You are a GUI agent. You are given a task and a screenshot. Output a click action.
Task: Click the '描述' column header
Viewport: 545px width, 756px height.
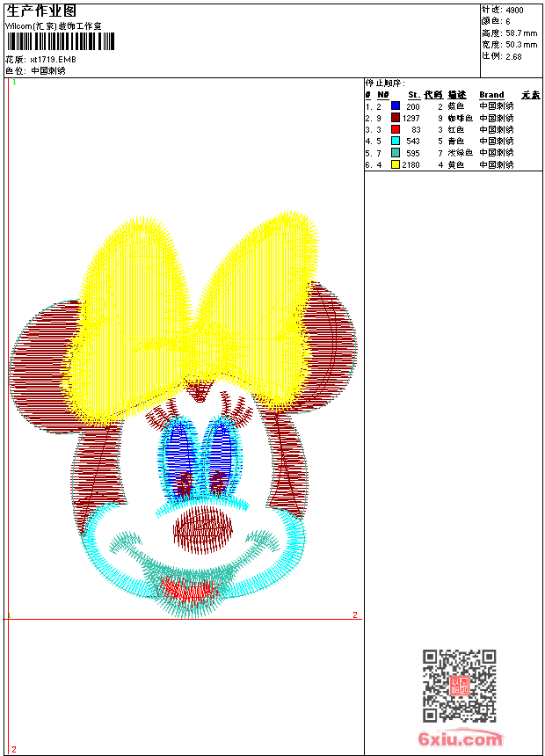tap(457, 95)
